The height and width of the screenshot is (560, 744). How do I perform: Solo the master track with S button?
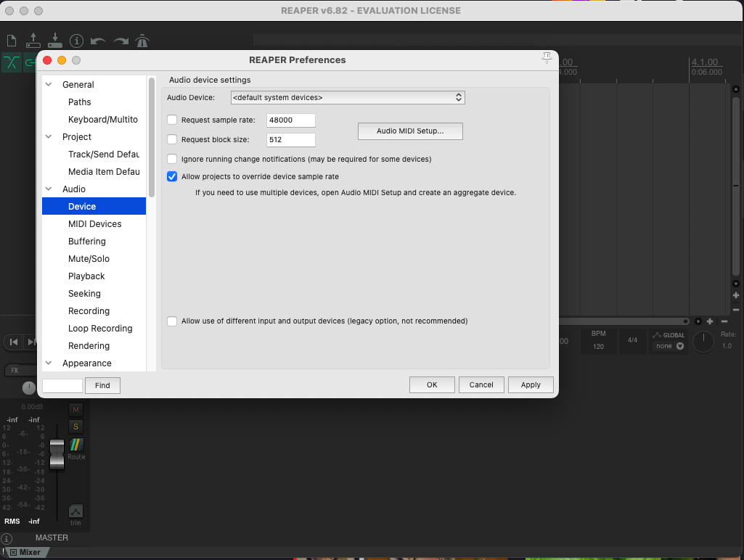75,427
